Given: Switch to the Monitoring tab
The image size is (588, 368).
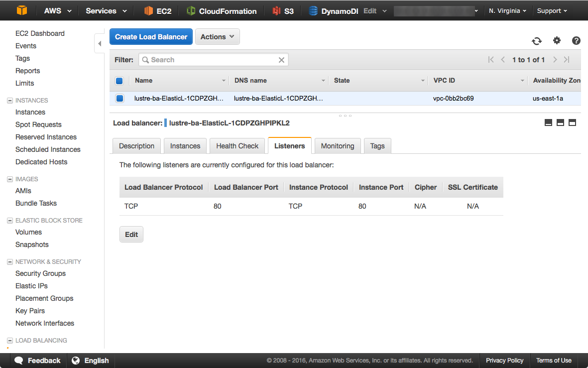Looking at the screenshot, I should click(337, 146).
